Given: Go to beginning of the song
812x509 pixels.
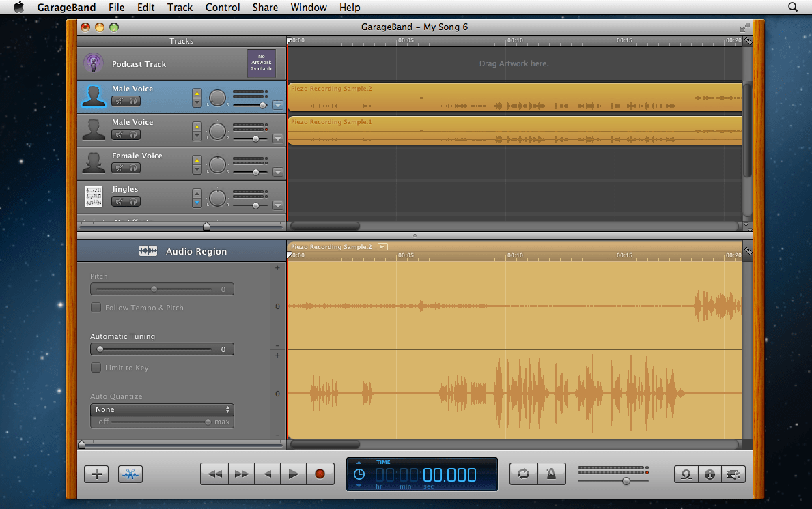Looking at the screenshot, I should pos(267,474).
